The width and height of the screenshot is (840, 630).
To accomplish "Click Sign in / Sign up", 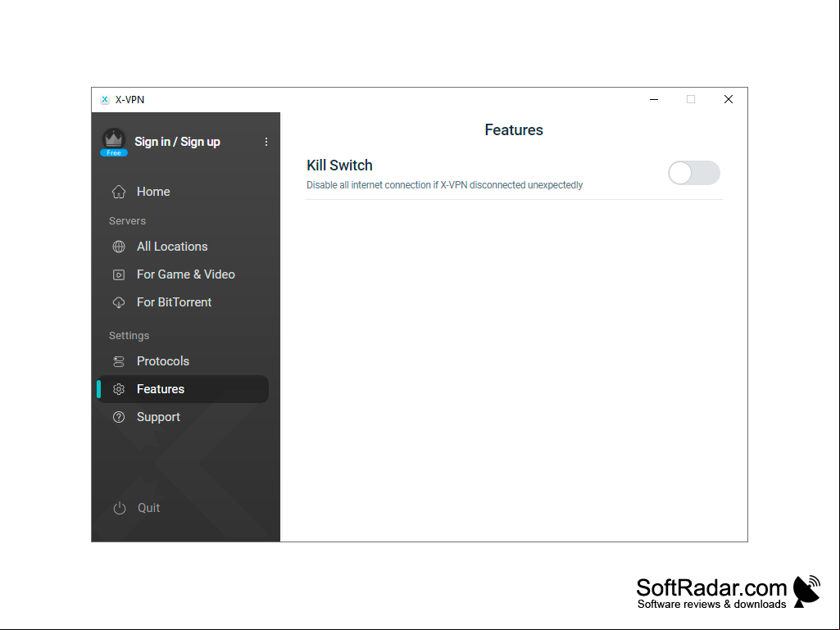I will pos(177,142).
